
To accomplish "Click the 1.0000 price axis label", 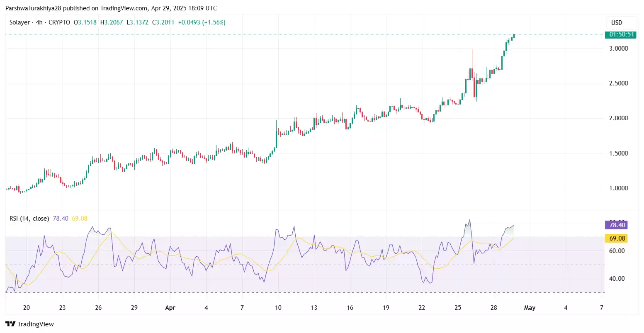I will click(618, 188).
